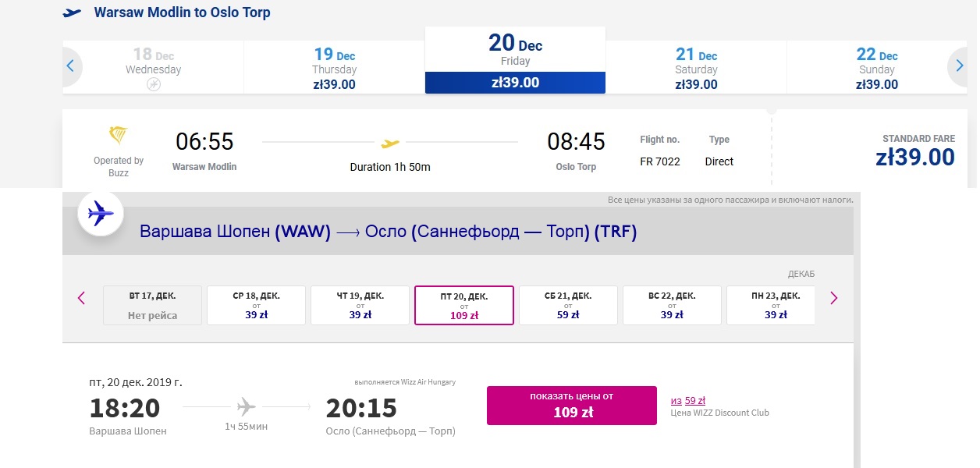Select the 19 Dec Thursday date tab
The height and width of the screenshot is (468, 980).
point(334,68)
